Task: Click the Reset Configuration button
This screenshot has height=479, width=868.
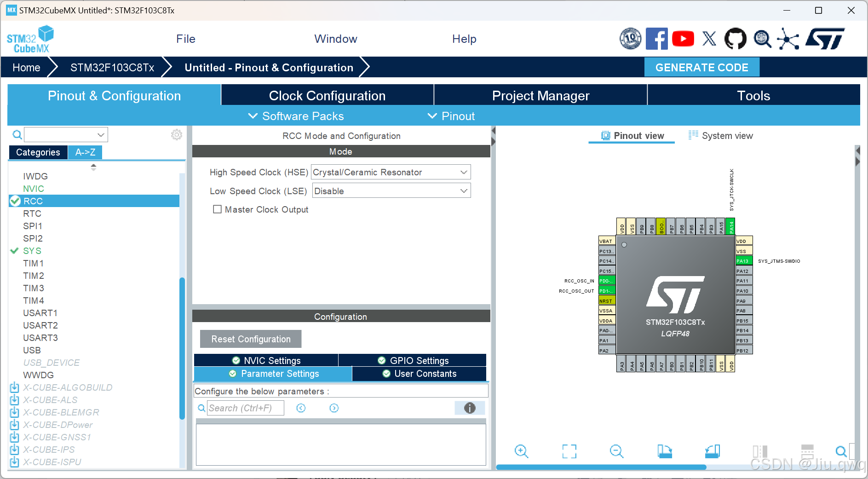Action: [x=251, y=339]
